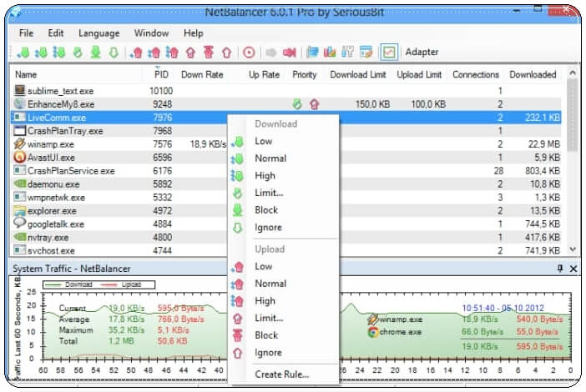Choose Limit... under Upload in context menu
The height and width of the screenshot is (392, 586).
click(x=284, y=318)
